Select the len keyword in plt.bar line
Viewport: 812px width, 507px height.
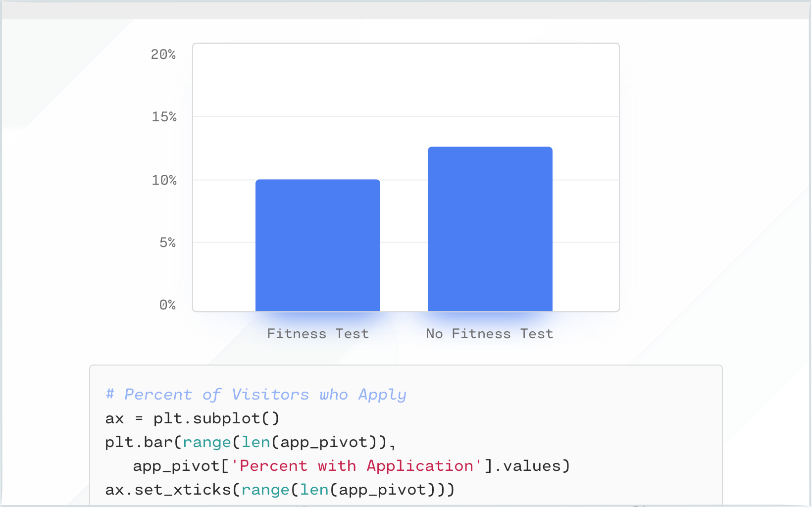click(x=256, y=442)
